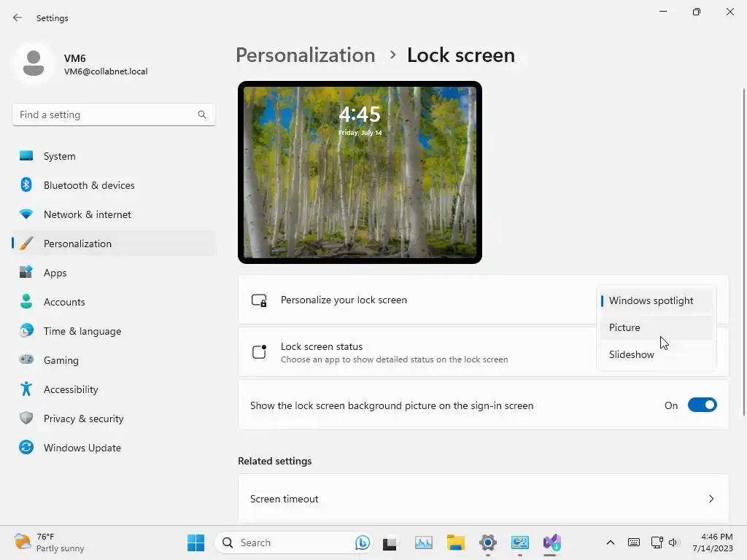Click the Time & language clock icon
Viewport: 747px width, 560px height.
tap(26, 330)
